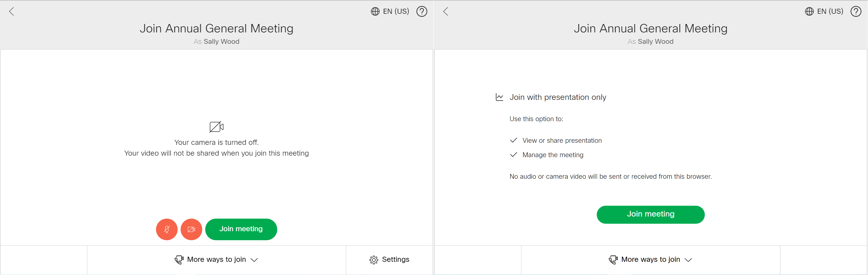The height and width of the screenshot is (275, 868).
Task: Click the back arrow on the right panel
Action: point(446,11)
